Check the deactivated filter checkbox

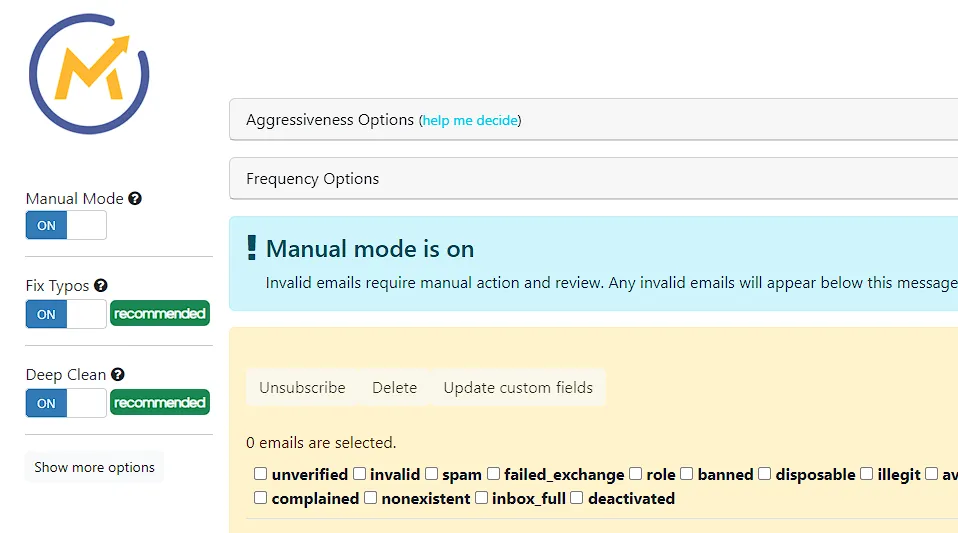point(577,498)
